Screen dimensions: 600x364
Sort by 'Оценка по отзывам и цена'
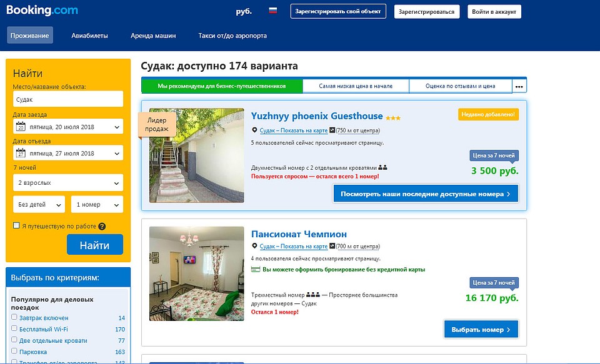pyautogui.click(x=461, y=86)
